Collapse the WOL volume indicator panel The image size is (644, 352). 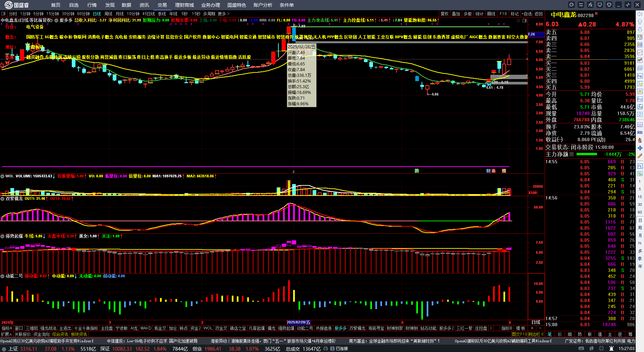pos(2,176)
